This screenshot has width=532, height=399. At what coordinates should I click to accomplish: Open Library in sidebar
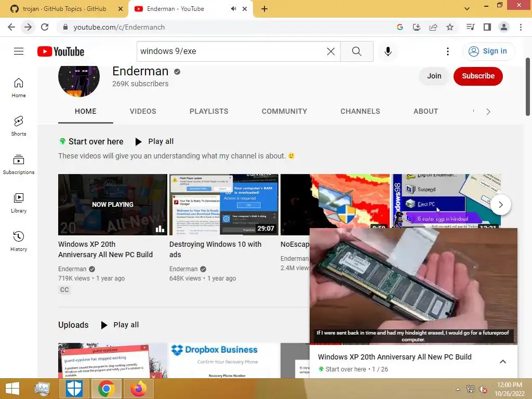(19, 203)
